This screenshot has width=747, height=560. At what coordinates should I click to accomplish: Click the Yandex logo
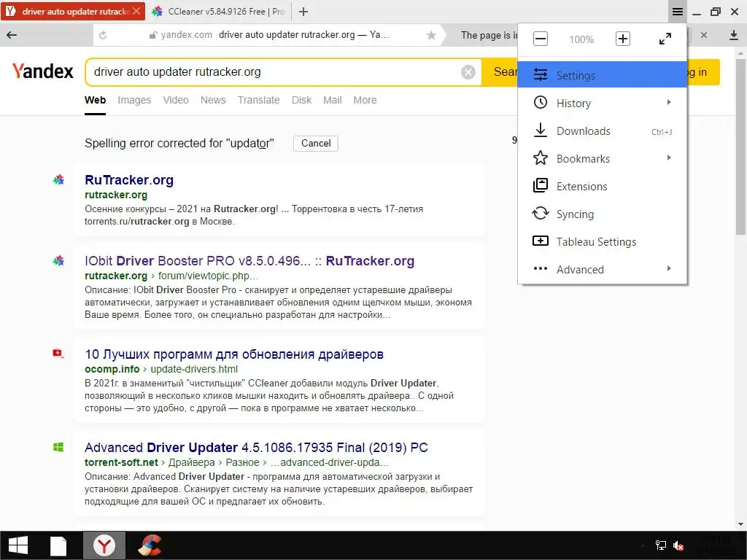(x=42, y=71)
